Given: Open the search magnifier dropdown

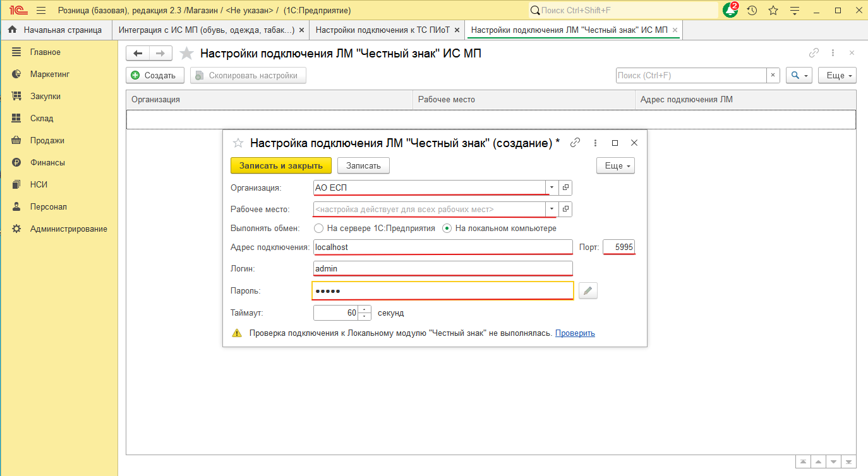Looking at the screenshot, I should click(x=799, y=75).
